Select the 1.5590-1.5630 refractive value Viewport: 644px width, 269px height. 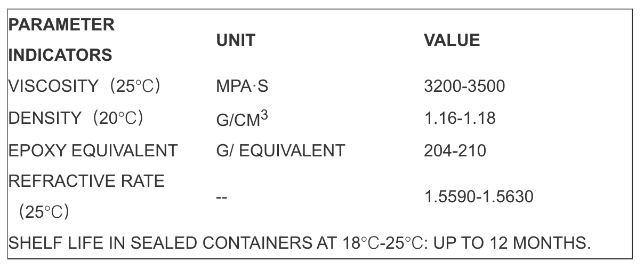tap(479, 197)
